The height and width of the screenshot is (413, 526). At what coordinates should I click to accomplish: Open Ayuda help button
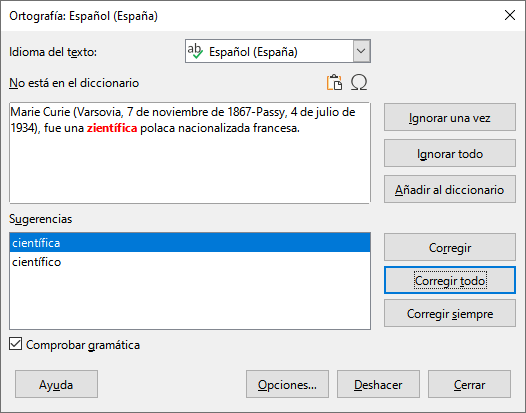56,384
